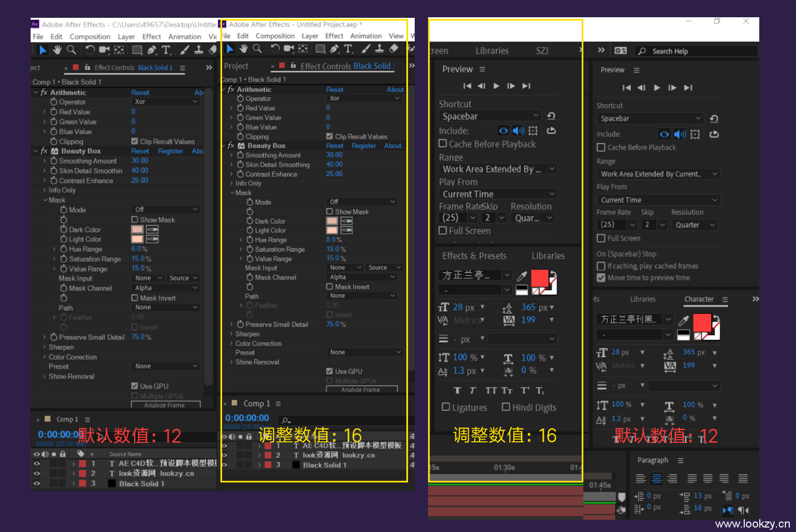This screenshot has height=532, width=796.
Task: Open the Animation menu in Untitled Project.aep window
Action: coord(366,36)
